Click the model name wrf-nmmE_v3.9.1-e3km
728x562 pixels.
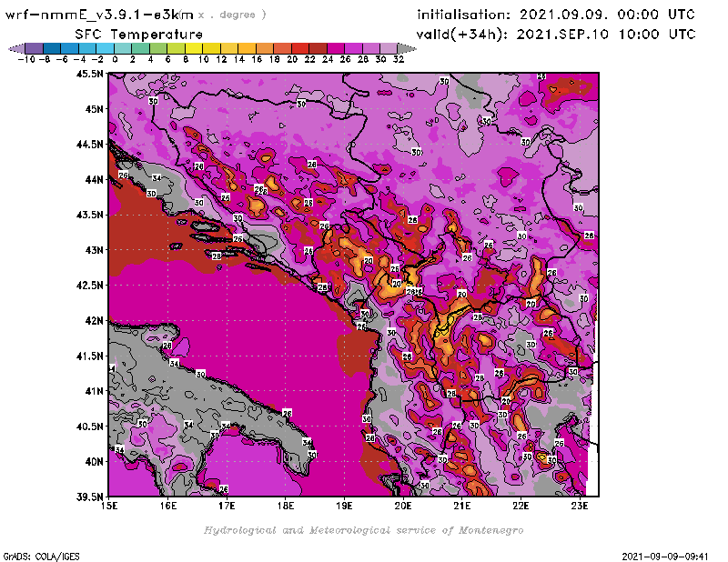coord(99,15)
